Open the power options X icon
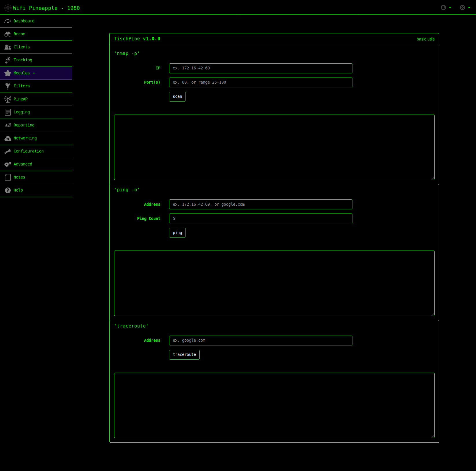The height and width of the screenshot is (471, 476). 462,8
